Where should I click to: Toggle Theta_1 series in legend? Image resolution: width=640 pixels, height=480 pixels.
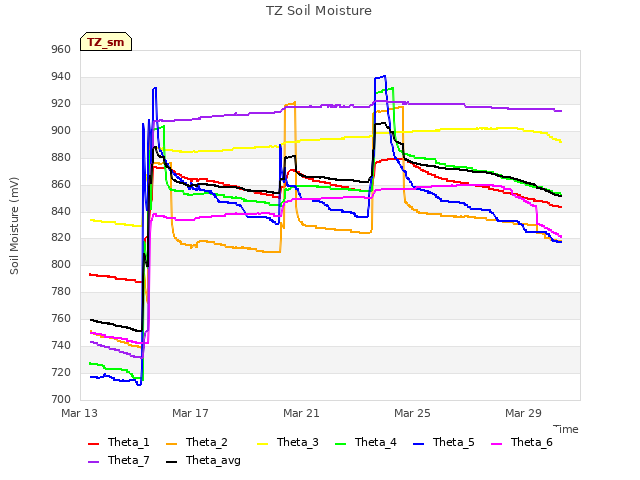(x=119, y=442)
